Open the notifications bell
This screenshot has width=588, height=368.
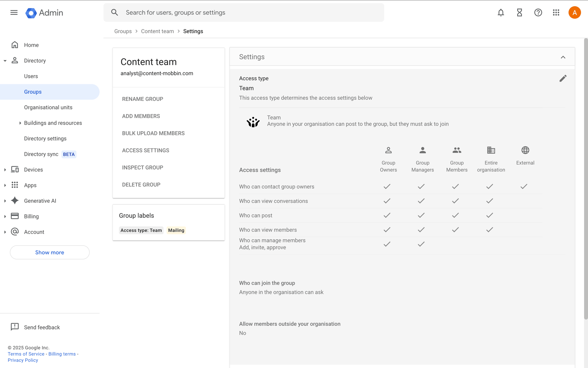(501, 13)
